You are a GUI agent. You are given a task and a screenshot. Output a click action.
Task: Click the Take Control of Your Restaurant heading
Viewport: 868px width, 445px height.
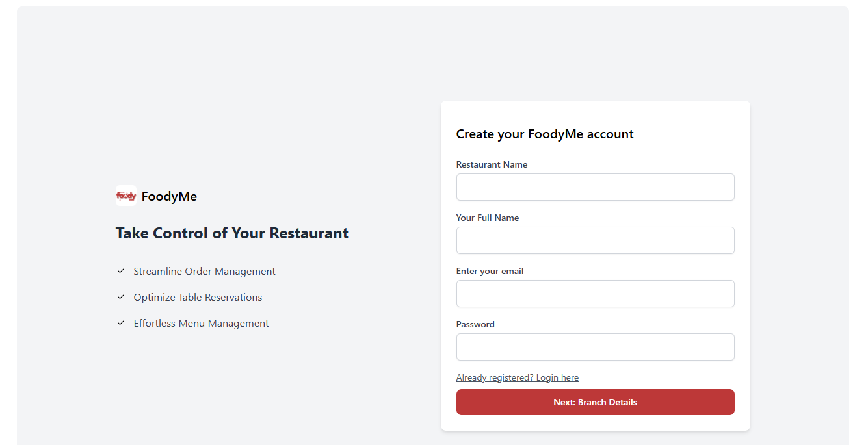tap(232, 233)
